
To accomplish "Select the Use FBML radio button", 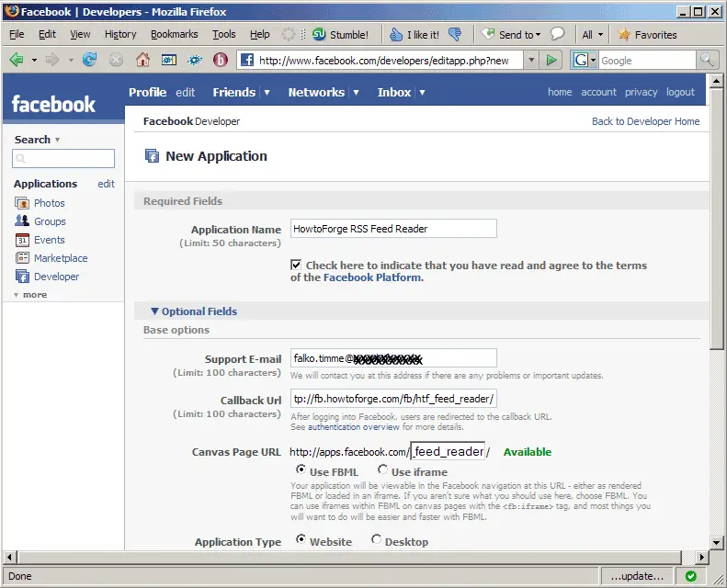I will click(301, 469).
